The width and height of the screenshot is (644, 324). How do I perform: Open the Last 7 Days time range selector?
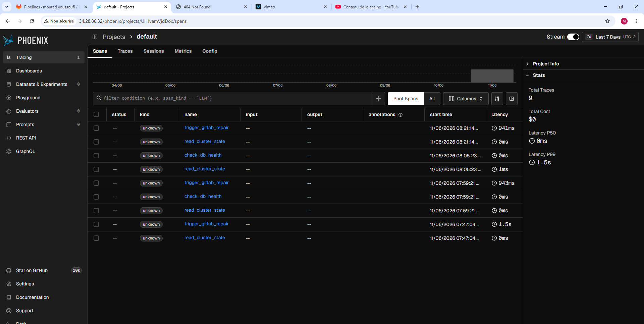(610, 37)
